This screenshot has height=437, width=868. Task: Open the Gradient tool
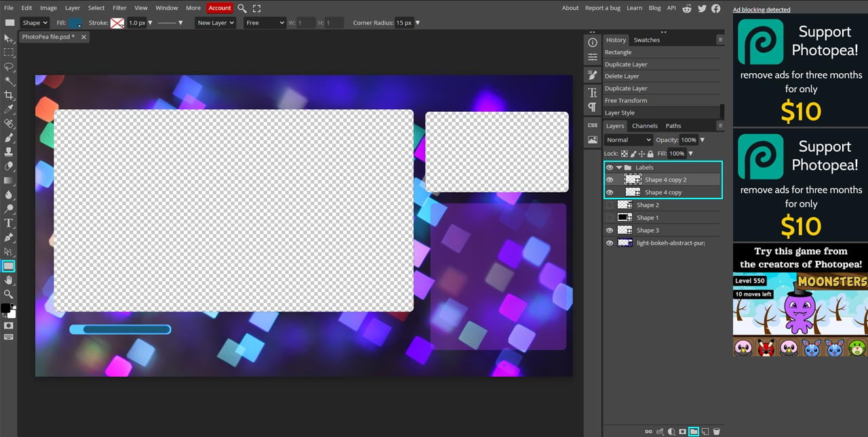pos(9,181)
